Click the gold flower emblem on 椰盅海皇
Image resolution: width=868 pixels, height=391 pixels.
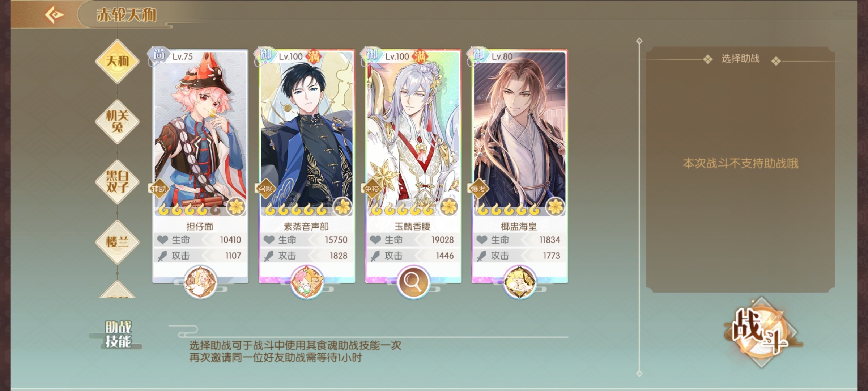click(x=555, y=207)
